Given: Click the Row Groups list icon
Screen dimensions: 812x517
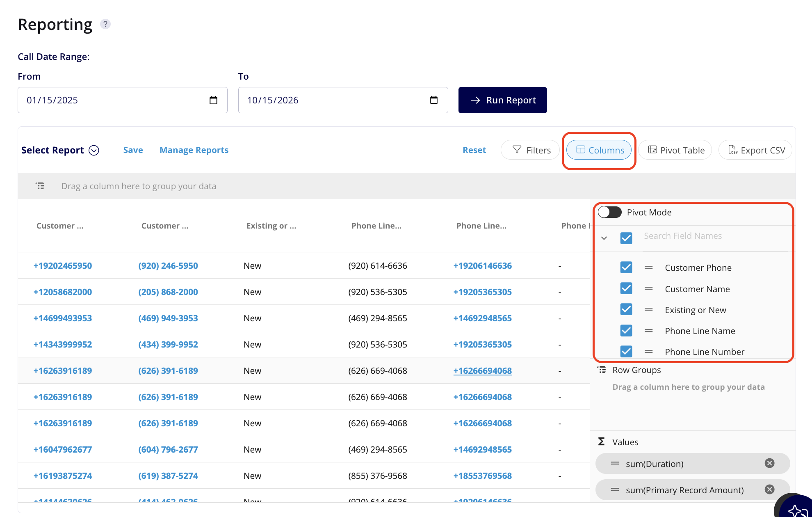Looking at the screenshot, I should click(602, 370).
